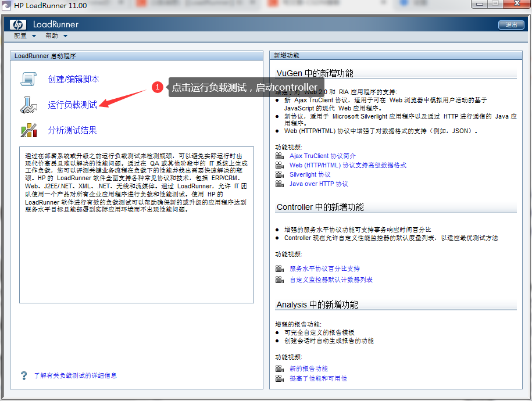The image size is (532, 401).
Task: Minimize the HP LoadRunner window
Action: pyautogui.click(x=480, y=4)
